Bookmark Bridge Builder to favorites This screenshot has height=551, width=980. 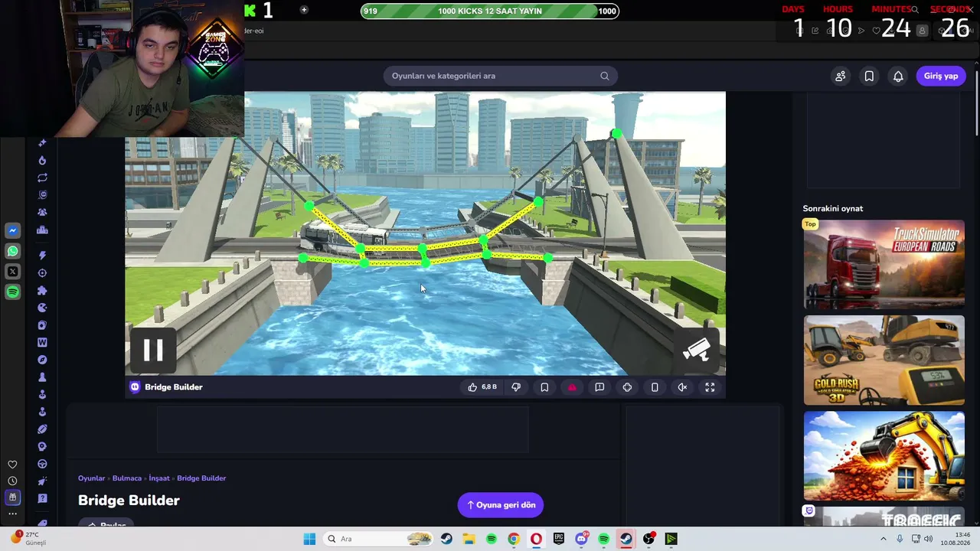(x=544, y=387)
